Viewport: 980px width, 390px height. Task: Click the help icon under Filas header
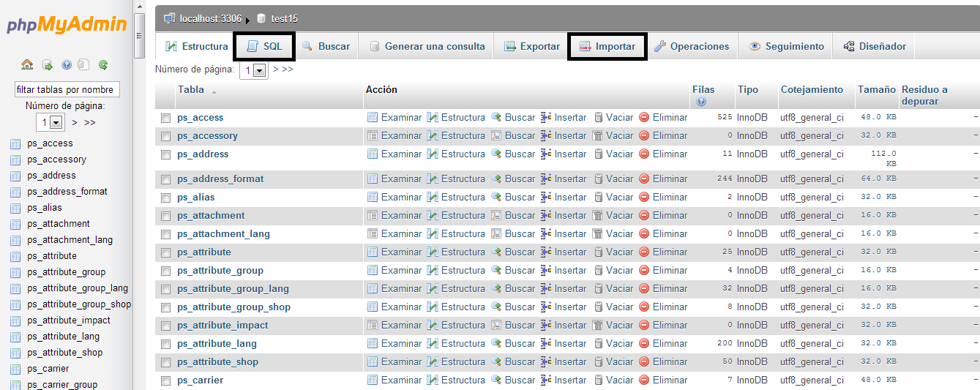(x=701, y=102)
